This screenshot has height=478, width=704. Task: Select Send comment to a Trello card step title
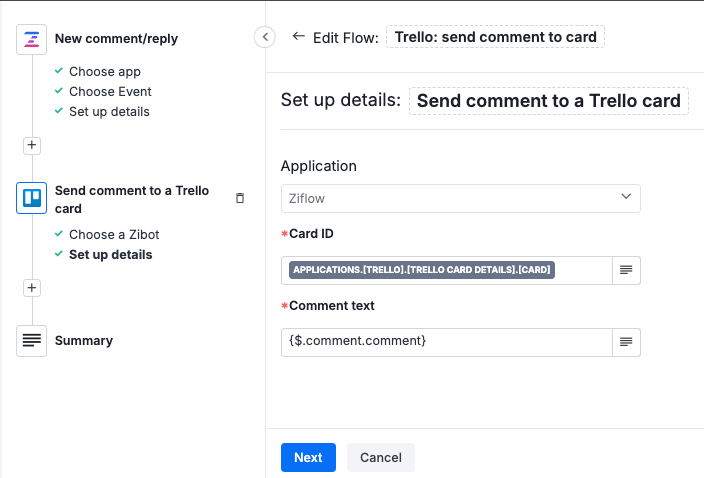click(132, 199)
